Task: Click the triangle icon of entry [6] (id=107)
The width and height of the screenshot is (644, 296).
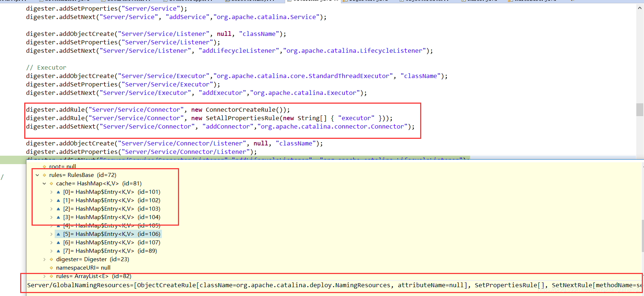Action: [x=58, y=243]
